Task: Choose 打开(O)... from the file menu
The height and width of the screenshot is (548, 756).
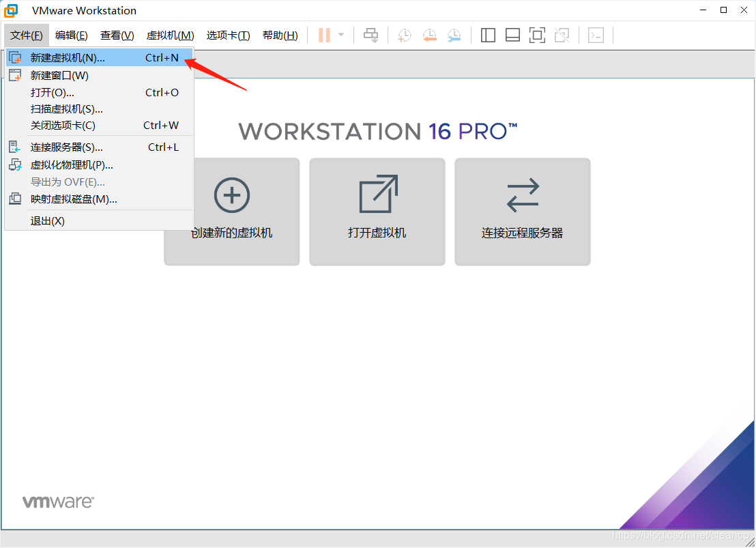Action: [x=100, y=92]
